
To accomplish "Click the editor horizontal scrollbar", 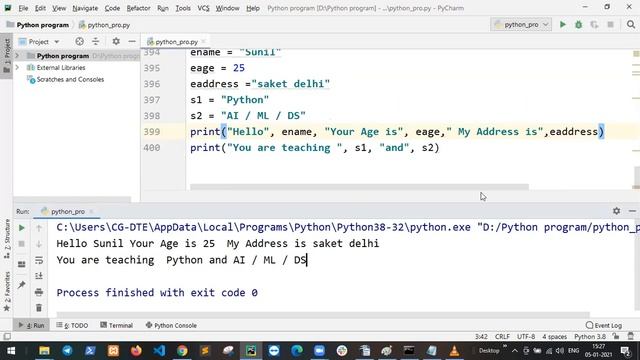I will [x=359, y=187].
